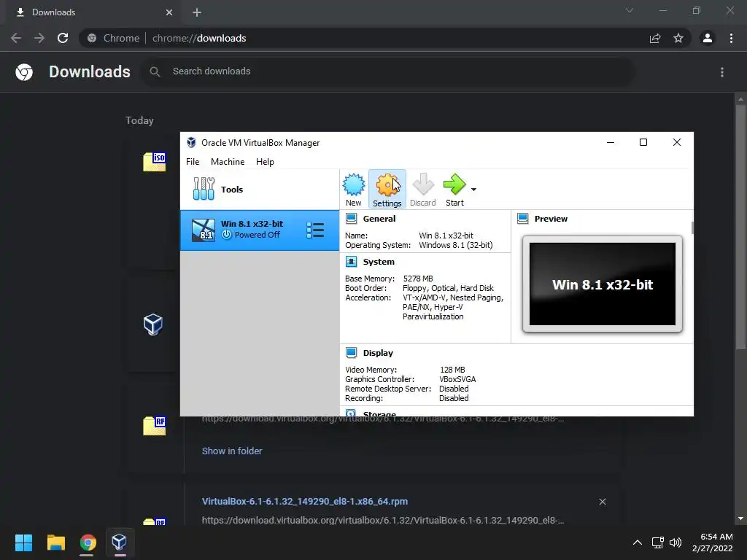
Task: Click the VirtualBox cube download icon
Action: [x=153, y=324]
